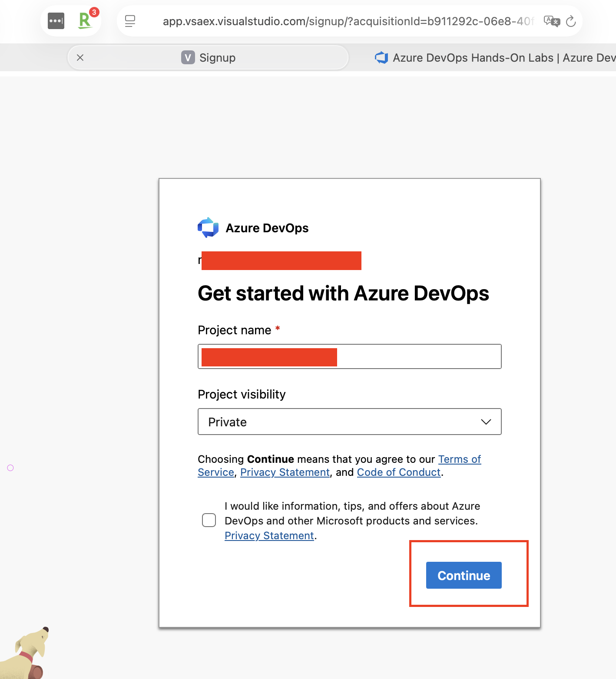This screenshot has height=679, width=616.
Task: Click the 'Project visibility' label
Action: (242, 394)
